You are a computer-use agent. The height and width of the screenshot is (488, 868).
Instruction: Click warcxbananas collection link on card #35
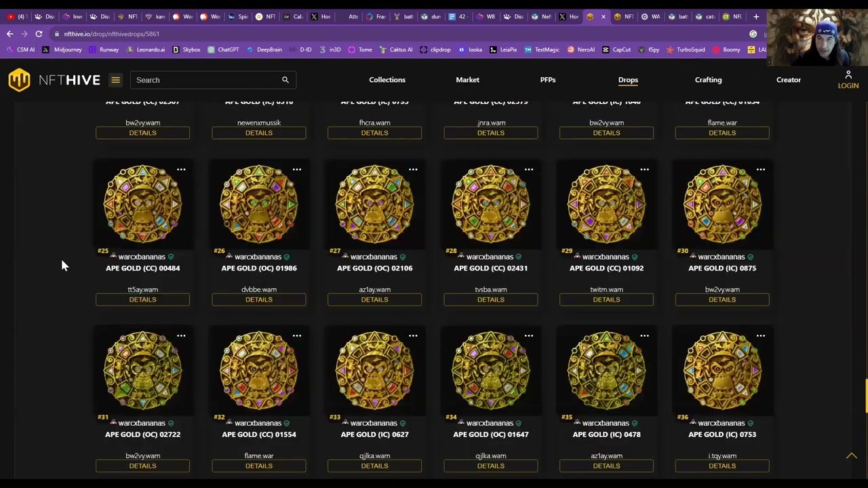point(606,423)
